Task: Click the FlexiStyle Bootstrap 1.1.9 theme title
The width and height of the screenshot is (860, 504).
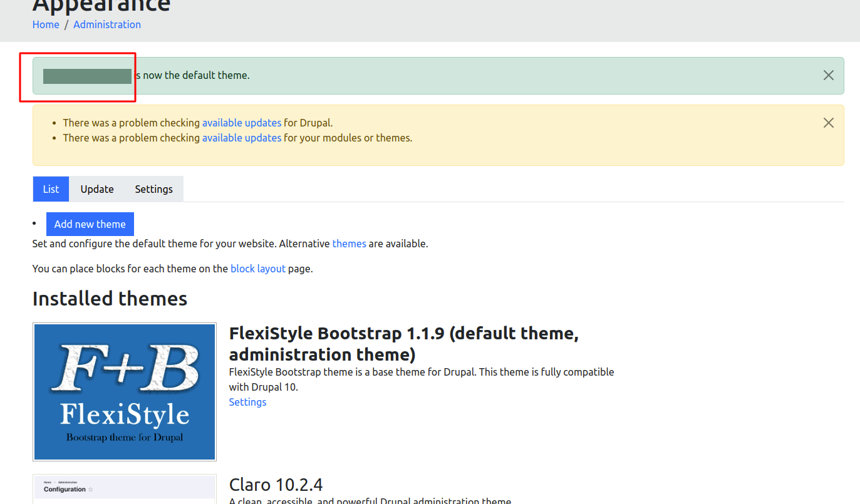Action: pos(403,344)
